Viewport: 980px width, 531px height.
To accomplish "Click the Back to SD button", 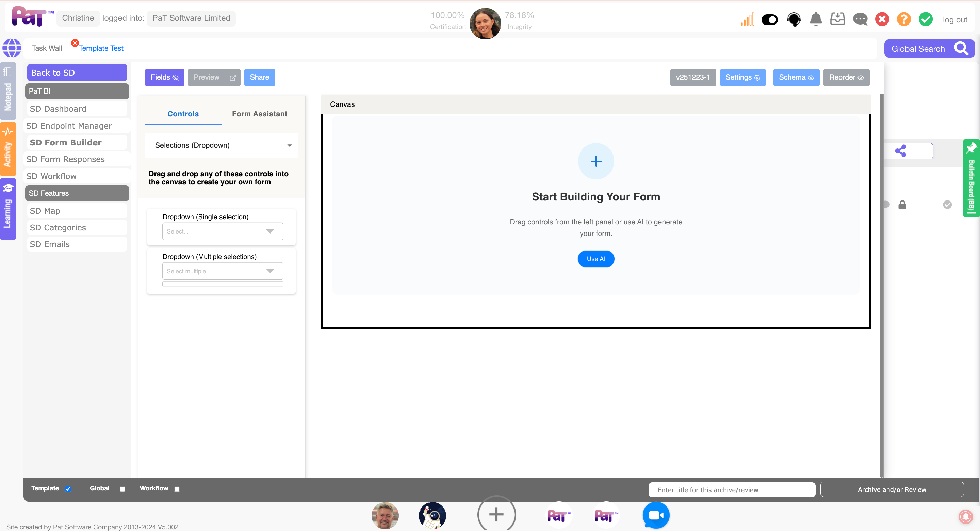I will [77, 72].
